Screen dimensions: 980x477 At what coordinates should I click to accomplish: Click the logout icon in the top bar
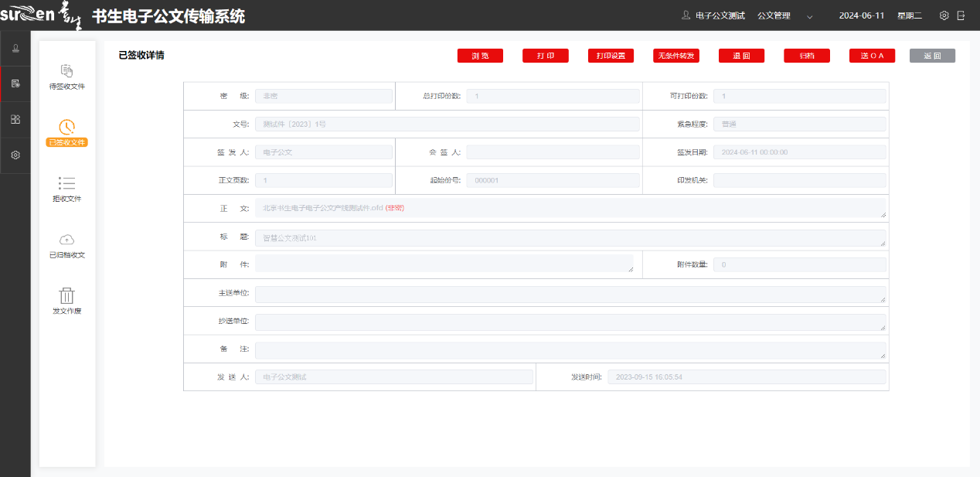click(961, 15)
